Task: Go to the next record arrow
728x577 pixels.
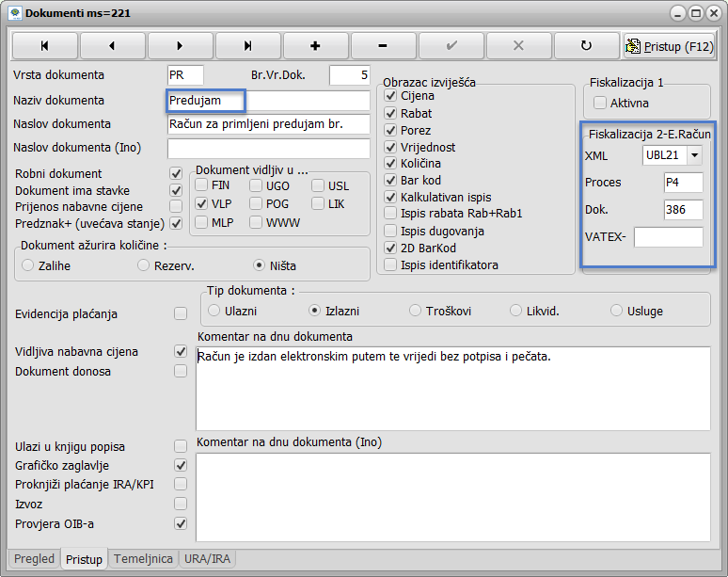Action: [x=180, y=45]
